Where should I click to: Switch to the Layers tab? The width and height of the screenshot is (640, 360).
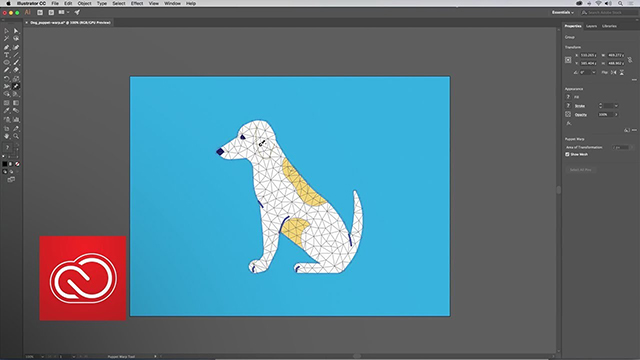pyautogui.click(x=591, y=26)
